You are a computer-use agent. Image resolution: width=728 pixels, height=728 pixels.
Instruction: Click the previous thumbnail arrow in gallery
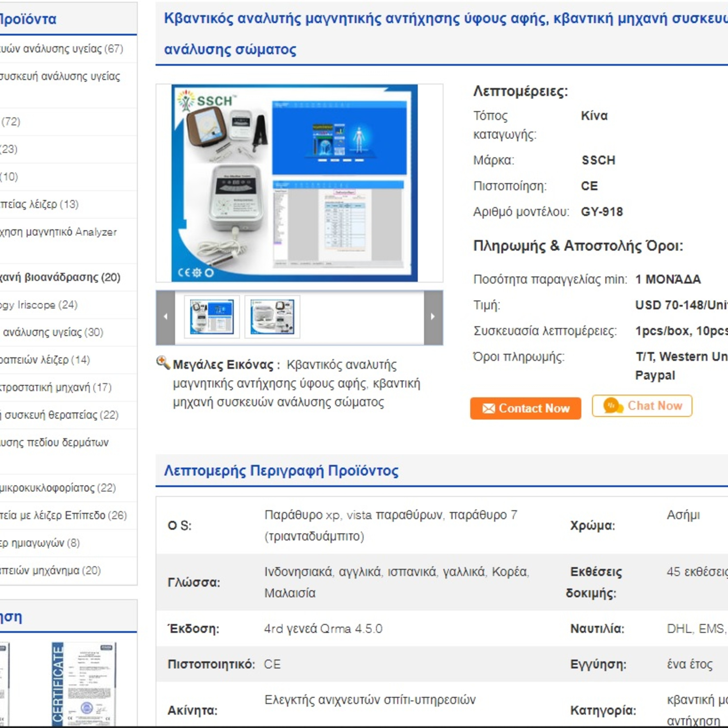tap(165, 317)
